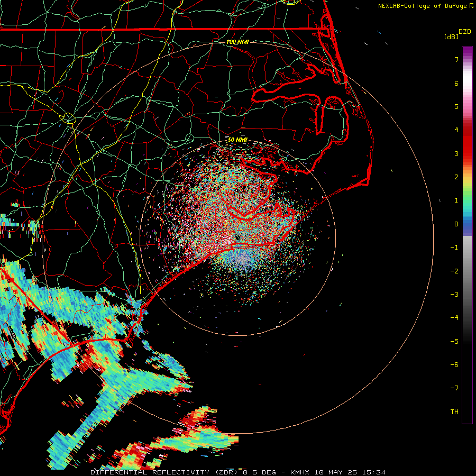Image resolution: width=476 pixels, height=476 pixels.
Task: Click the -1 dB tick label
Action: point(454,248)
